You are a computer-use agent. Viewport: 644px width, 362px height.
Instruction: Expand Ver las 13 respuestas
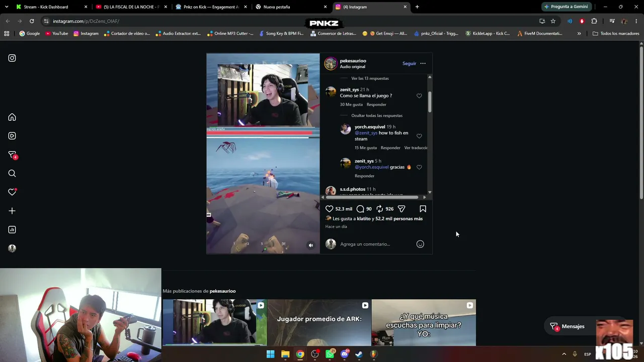coord(370,78)
